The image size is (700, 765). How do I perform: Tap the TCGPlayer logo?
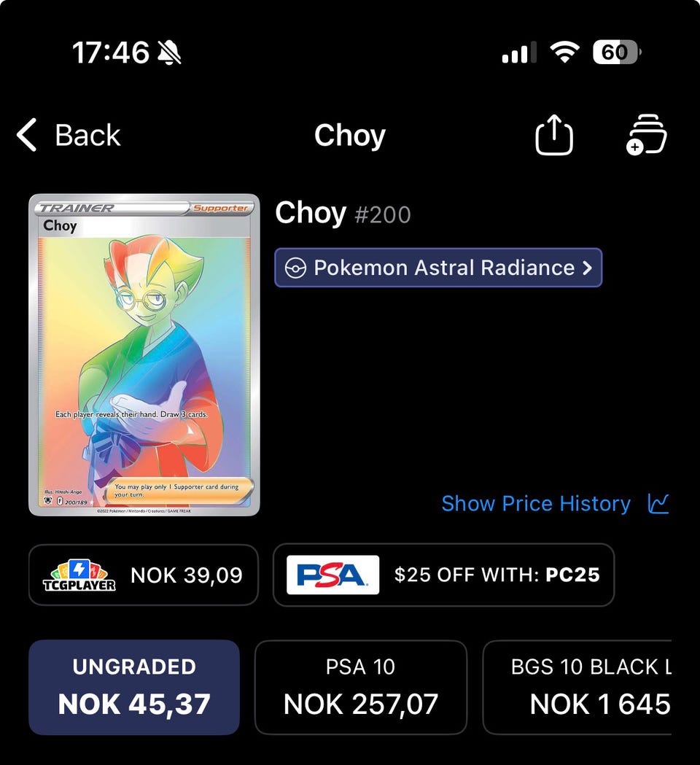tap(79, 575)
